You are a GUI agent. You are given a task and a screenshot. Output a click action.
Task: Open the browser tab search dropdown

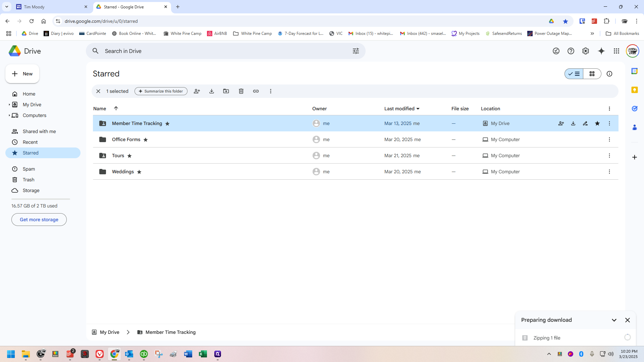coord(7,7)
